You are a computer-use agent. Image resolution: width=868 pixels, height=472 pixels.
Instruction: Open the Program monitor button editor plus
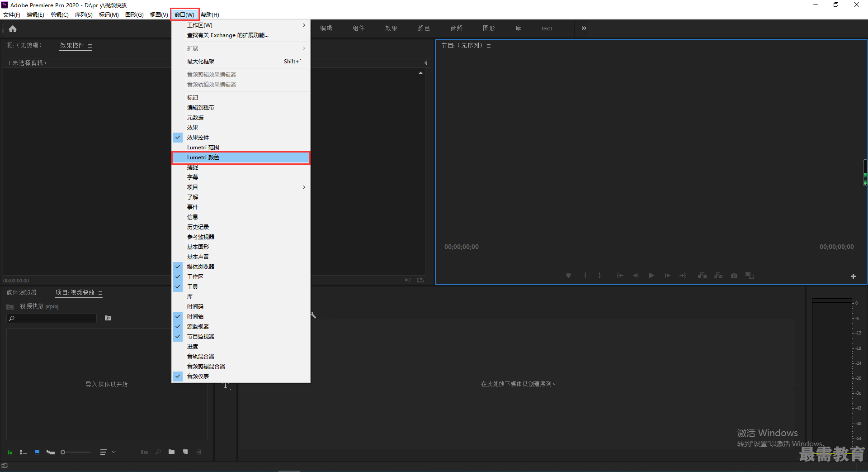tap(853, 276)
